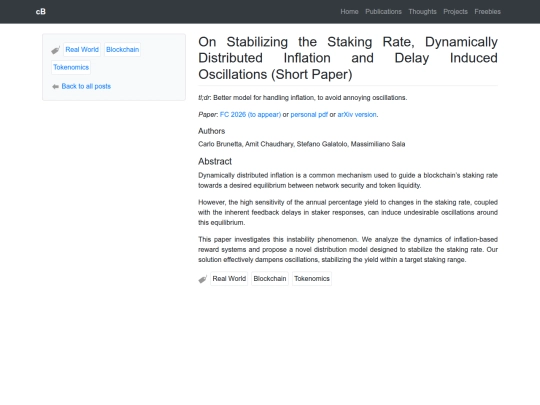Navigate to Projects

[x=455, y=12]
